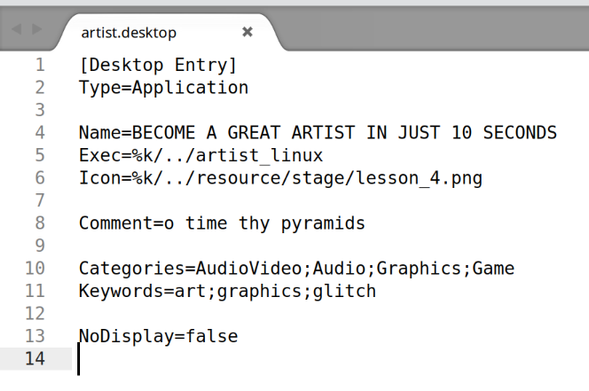
Task: Click the NoDisplay=false line
Action: click(159, 336)
